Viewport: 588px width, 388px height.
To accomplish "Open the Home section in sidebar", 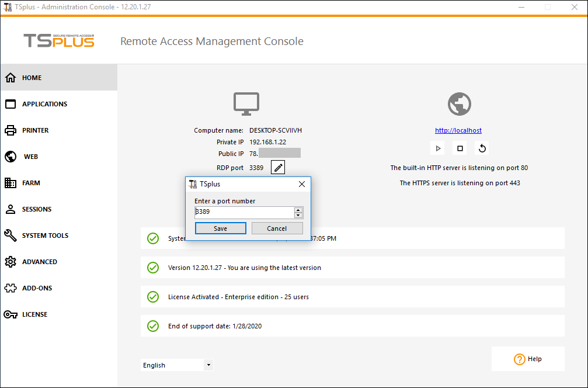I will (x=33, y=78).
